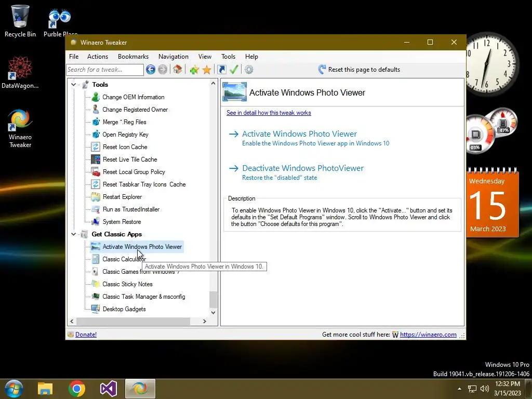Show hidden tray icons arrow
532x399 pixels.
(x=459, y=389)
